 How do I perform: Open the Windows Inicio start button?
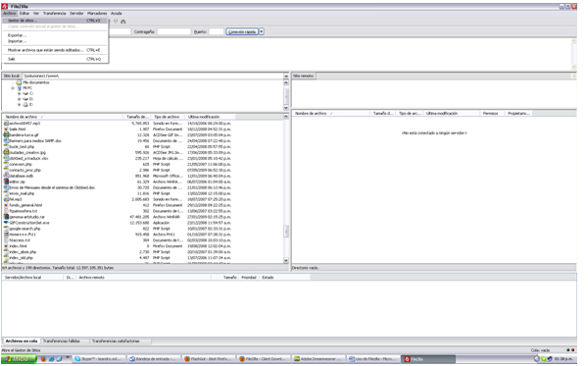[x=19, y=359]
